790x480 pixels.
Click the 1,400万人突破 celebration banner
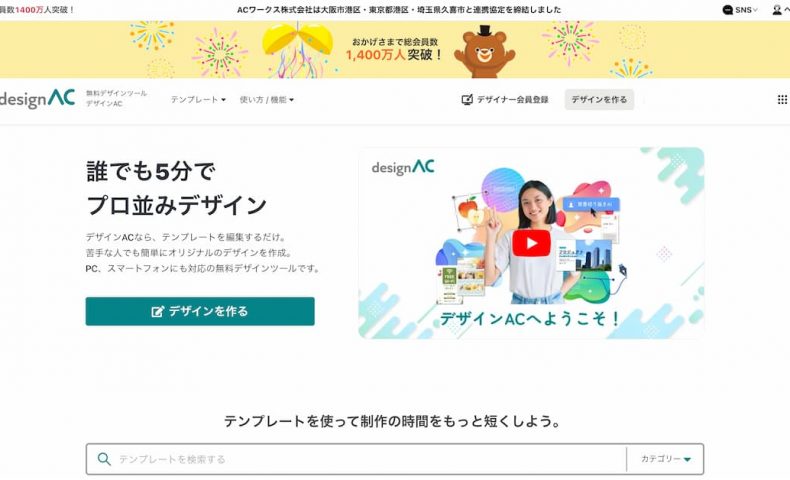click(395, 49)
